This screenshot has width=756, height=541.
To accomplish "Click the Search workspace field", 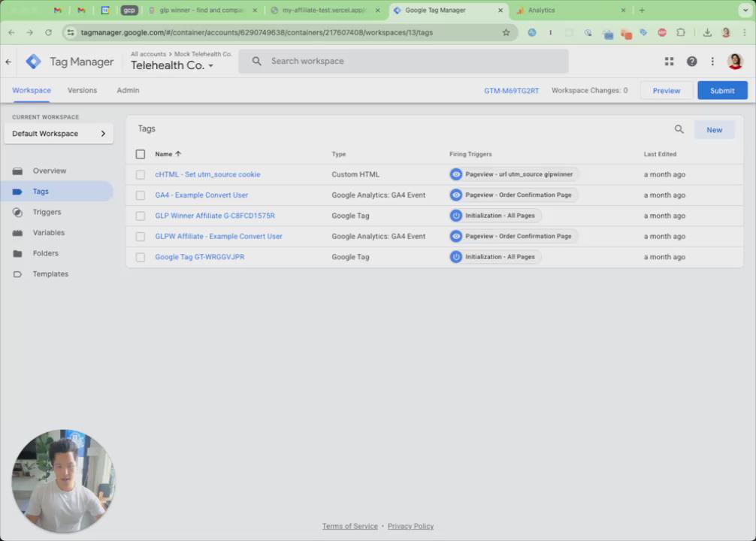I will point(403,61).
